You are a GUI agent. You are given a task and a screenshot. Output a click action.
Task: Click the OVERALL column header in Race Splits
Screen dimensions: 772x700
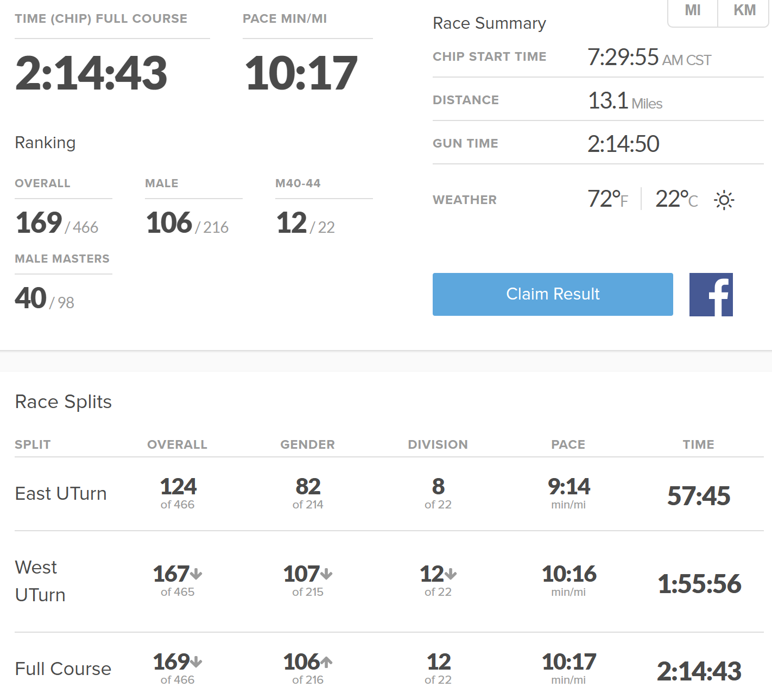(x=177, y=445)
